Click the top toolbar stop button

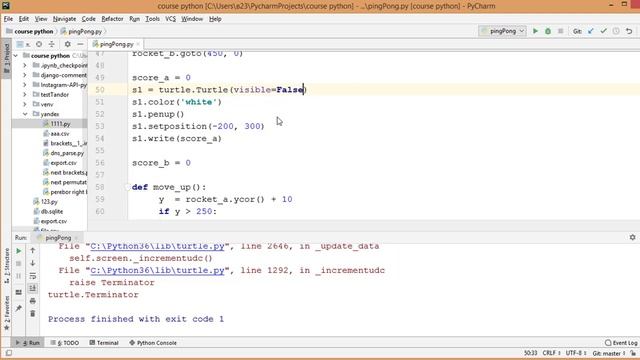(x=560, y=31)
